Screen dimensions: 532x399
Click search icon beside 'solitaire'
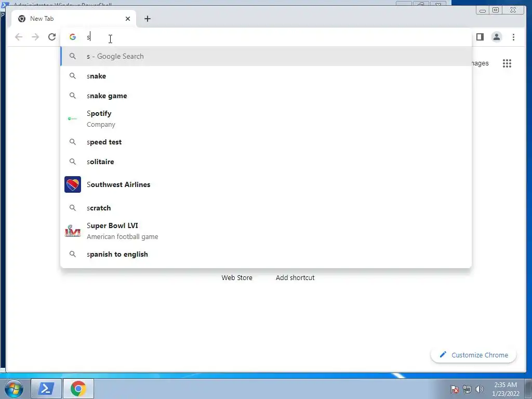[73, 162]
